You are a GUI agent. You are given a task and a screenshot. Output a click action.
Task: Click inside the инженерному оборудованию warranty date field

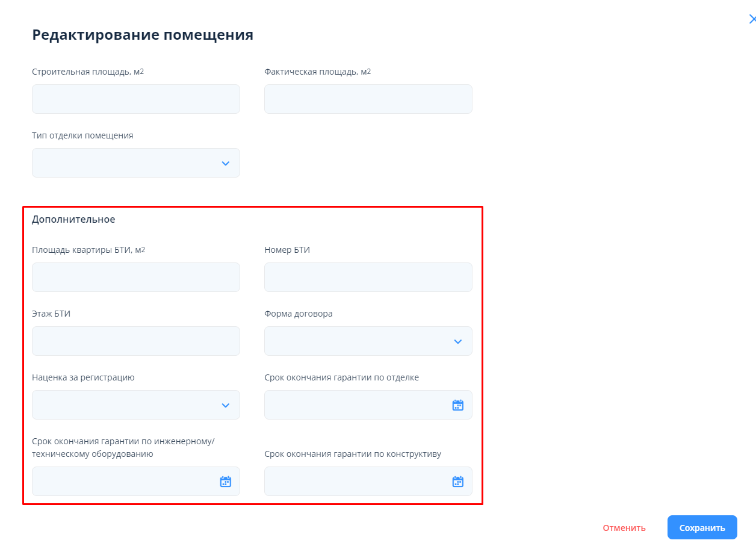point(123,482)
